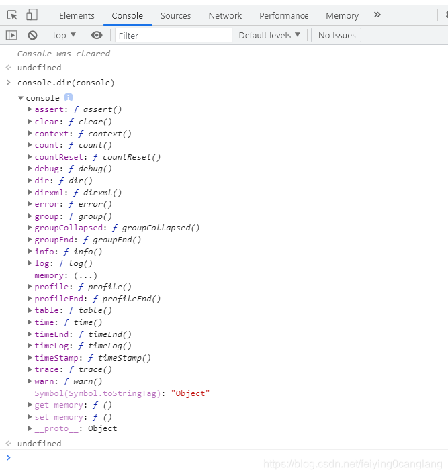Open the Default levels dropdown
Screen dimensions: 448x476
[x=269, y=35]
